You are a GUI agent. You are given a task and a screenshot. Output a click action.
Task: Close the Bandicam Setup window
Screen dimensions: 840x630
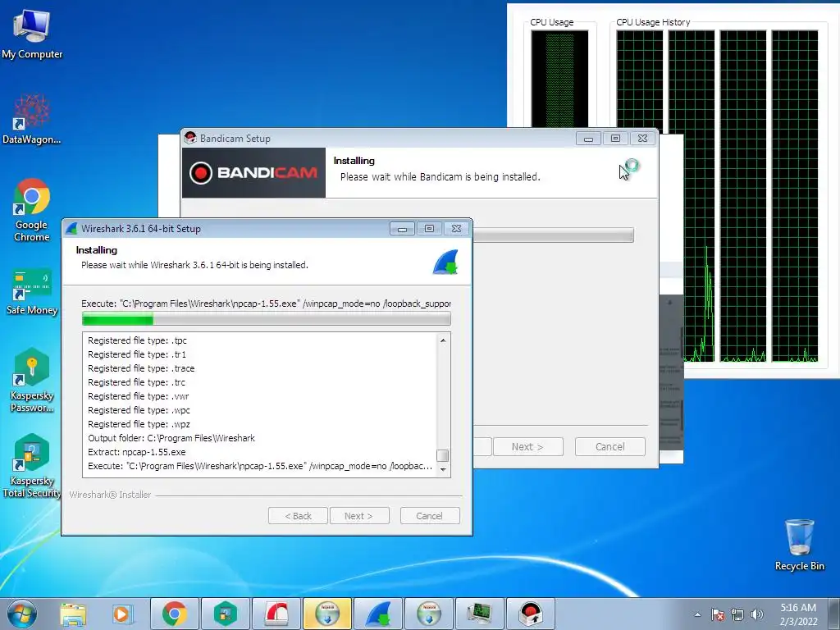tap(642, 138)
